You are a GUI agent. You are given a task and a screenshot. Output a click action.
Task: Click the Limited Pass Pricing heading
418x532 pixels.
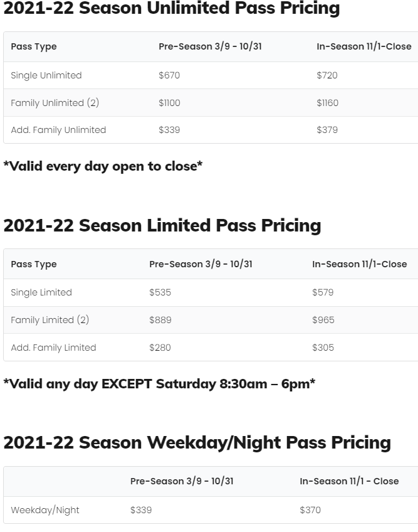pyautogui.click(x=162, y=226)
